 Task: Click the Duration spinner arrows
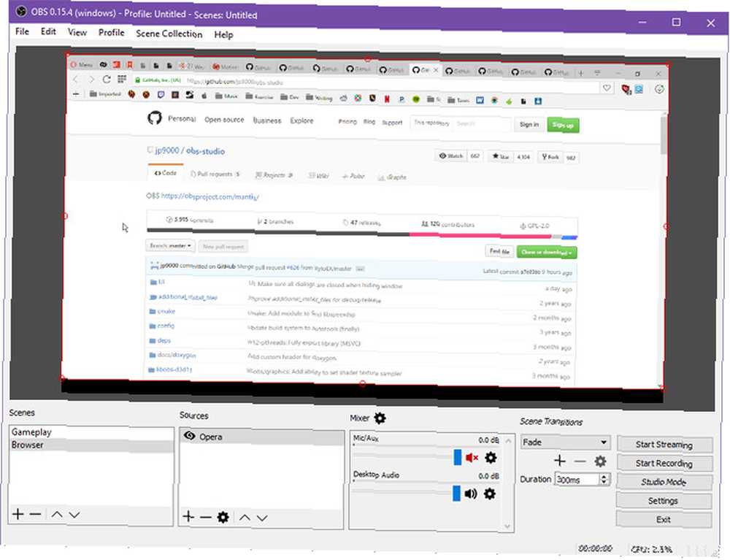[x=604, y=479]
